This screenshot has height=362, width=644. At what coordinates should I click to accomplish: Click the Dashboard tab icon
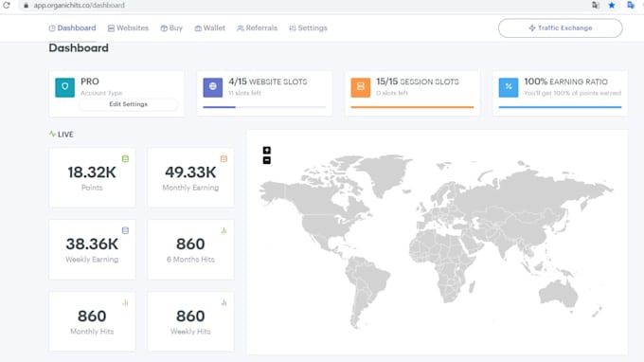click(x=52, y=28)
